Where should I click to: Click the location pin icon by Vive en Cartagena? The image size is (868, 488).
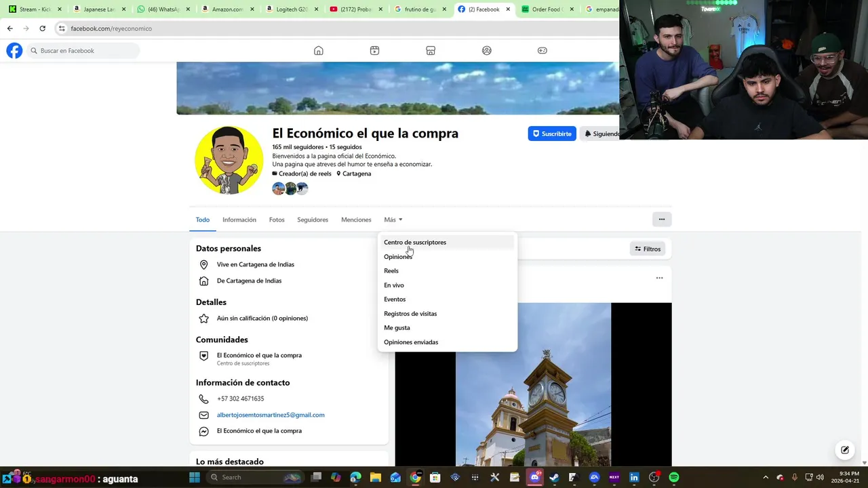(203, 264)
